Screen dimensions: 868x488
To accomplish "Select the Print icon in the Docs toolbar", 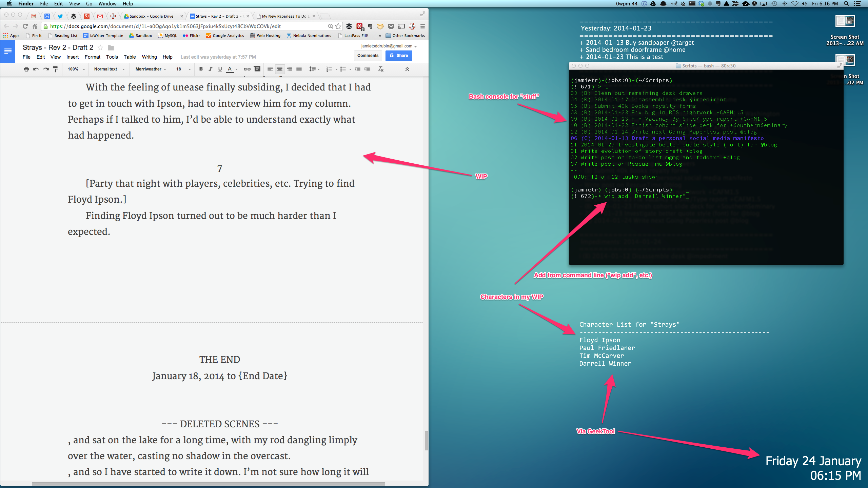I will click(26, 69).
